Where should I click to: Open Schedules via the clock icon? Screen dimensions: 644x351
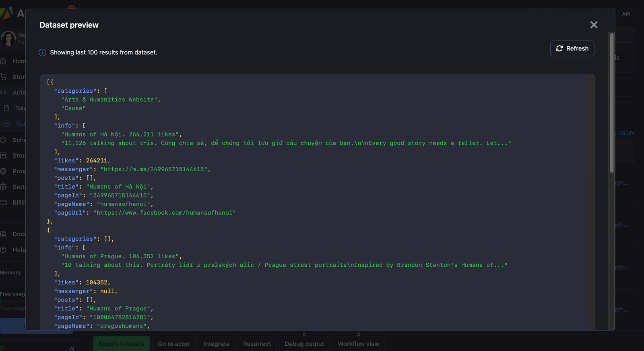click(x=4, y=140)
